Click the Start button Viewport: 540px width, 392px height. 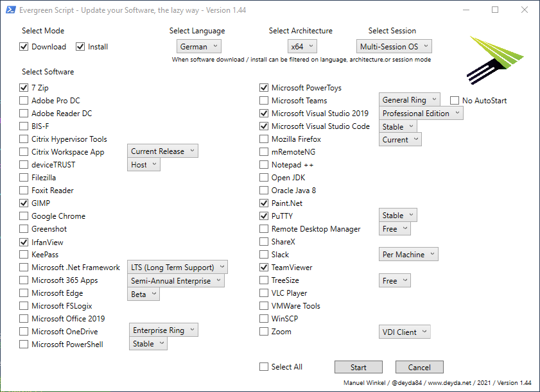click(358, 367)
